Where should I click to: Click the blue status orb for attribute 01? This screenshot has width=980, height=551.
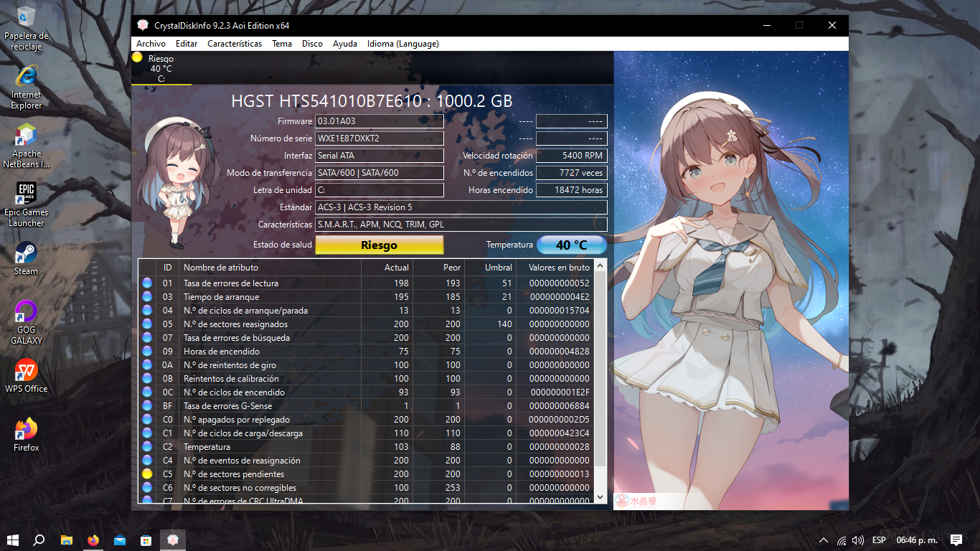(147, 283)
